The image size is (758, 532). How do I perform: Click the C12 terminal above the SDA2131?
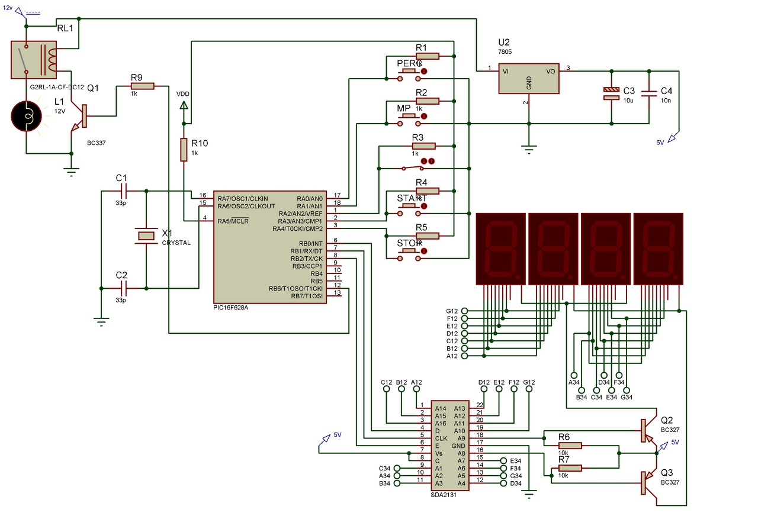click(x=387, y=390)
